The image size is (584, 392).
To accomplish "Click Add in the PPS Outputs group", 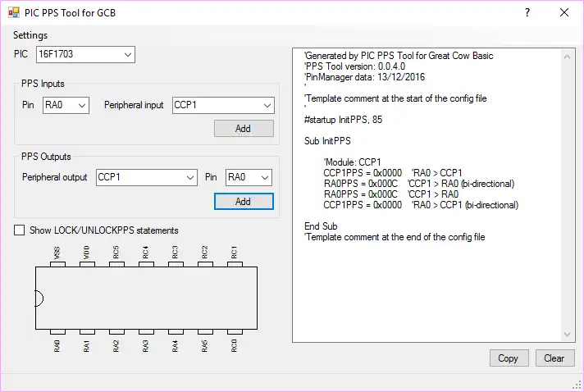I will (x=244, y=202).
